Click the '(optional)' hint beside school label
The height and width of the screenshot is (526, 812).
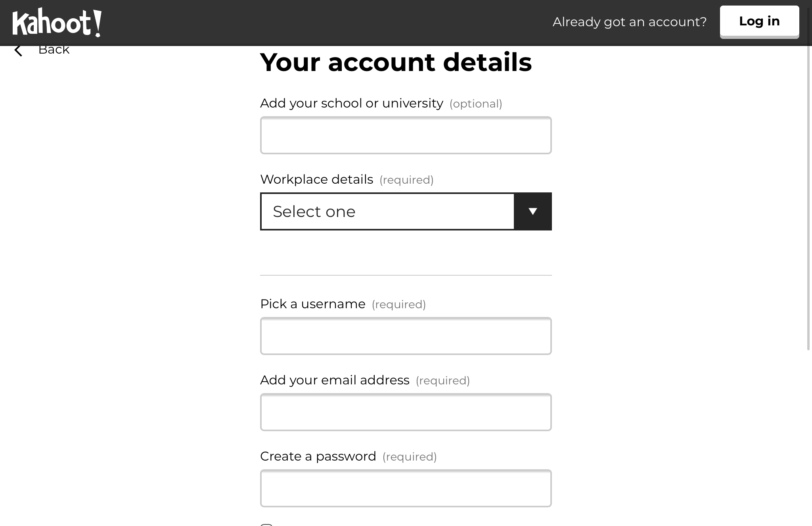476,104
